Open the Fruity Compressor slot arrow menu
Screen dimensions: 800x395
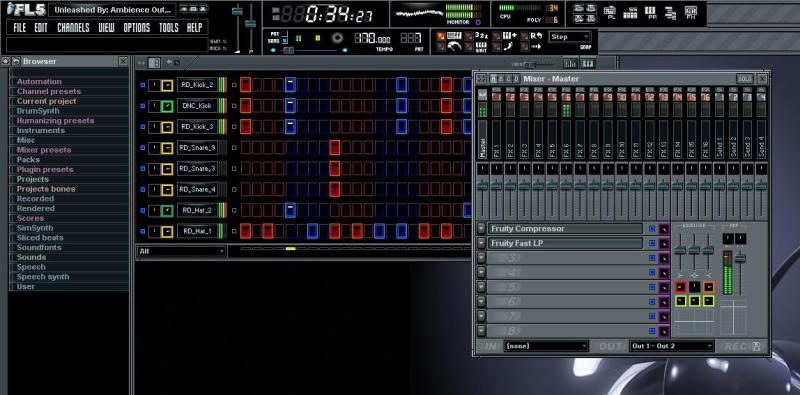click(x=481, y=229)
